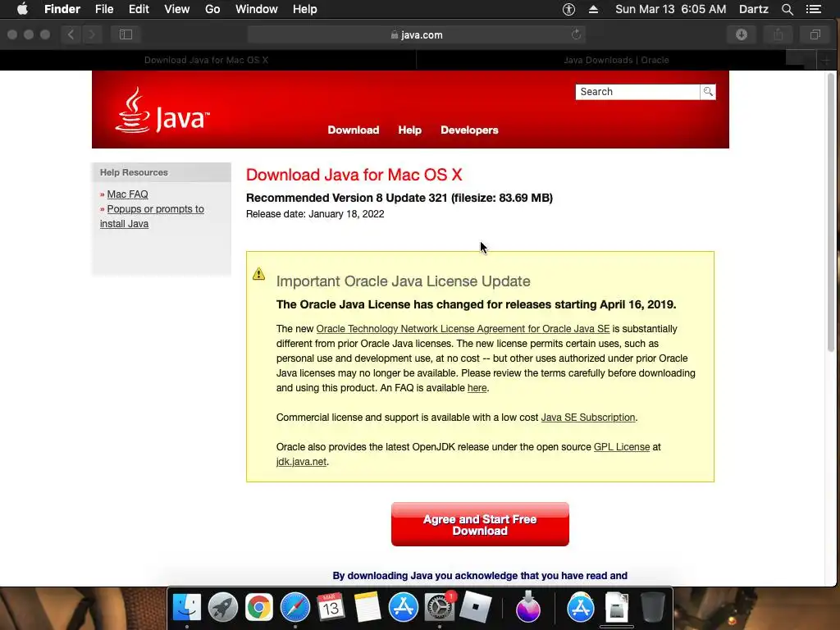Open the Mac FAQ link
The image size is (840, 630).
point(127,194)
